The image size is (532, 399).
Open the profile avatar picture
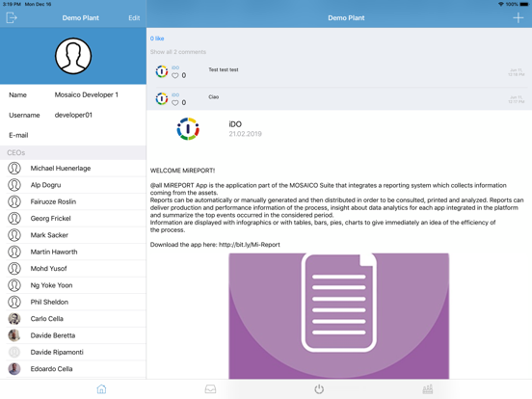(x=73, y=56)
